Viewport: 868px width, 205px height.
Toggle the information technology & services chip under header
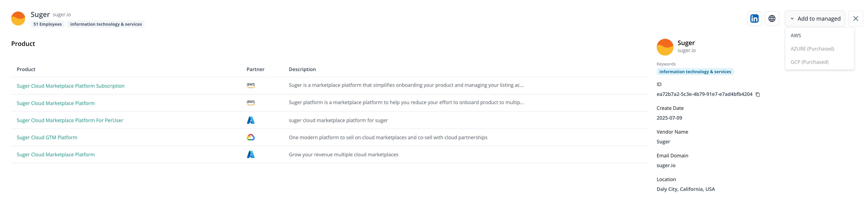click(106, 24)
